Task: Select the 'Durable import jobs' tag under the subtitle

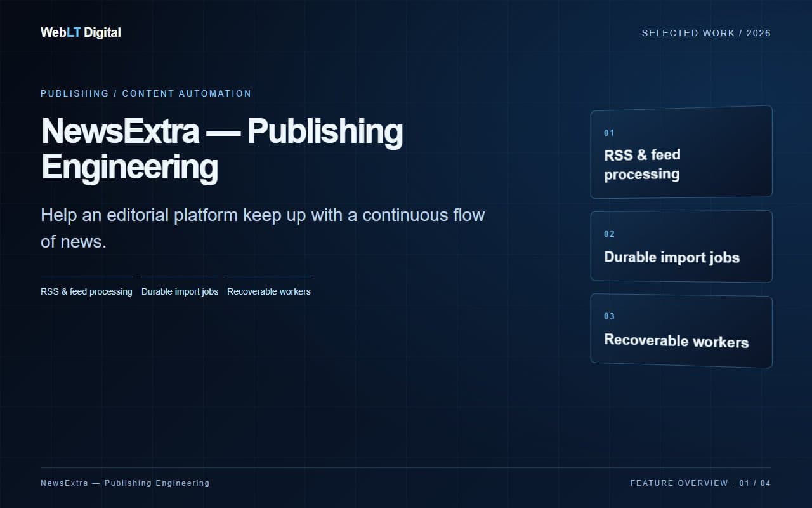Action: tap(180, 288)
